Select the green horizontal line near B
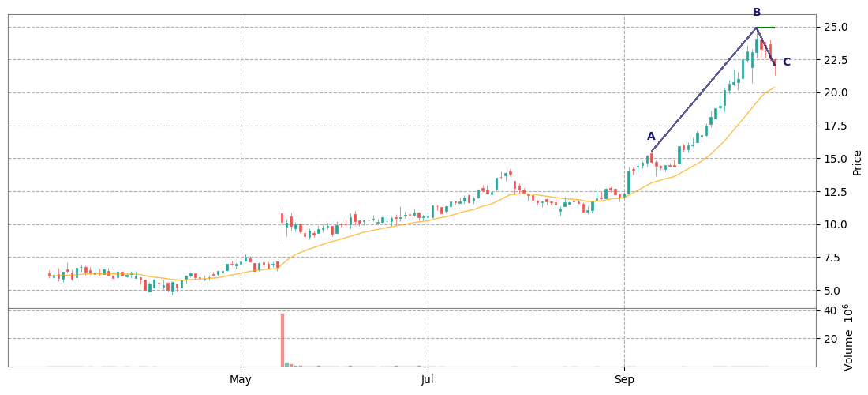 766,28
